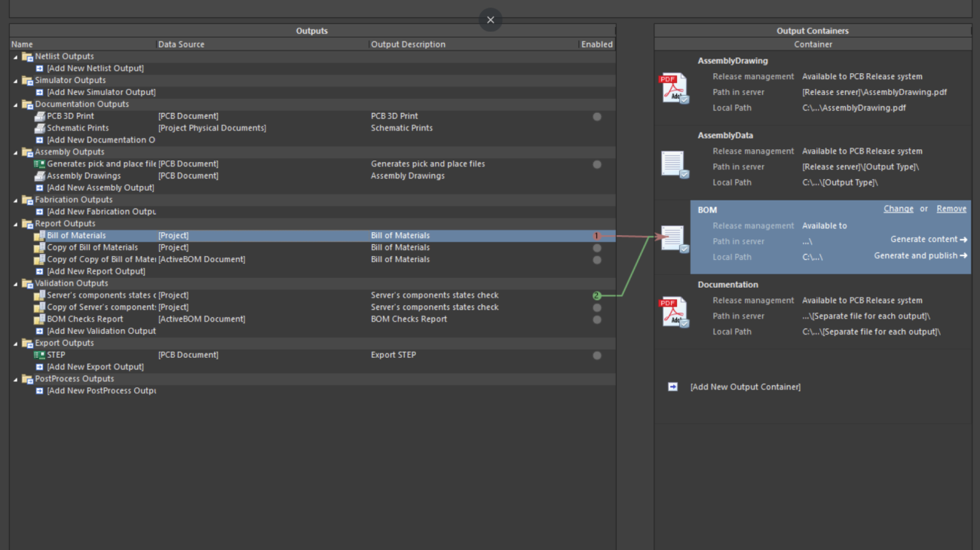Close the panel with the X button
The width and height of the screenshot is (980, 550).
pos(490,20)
